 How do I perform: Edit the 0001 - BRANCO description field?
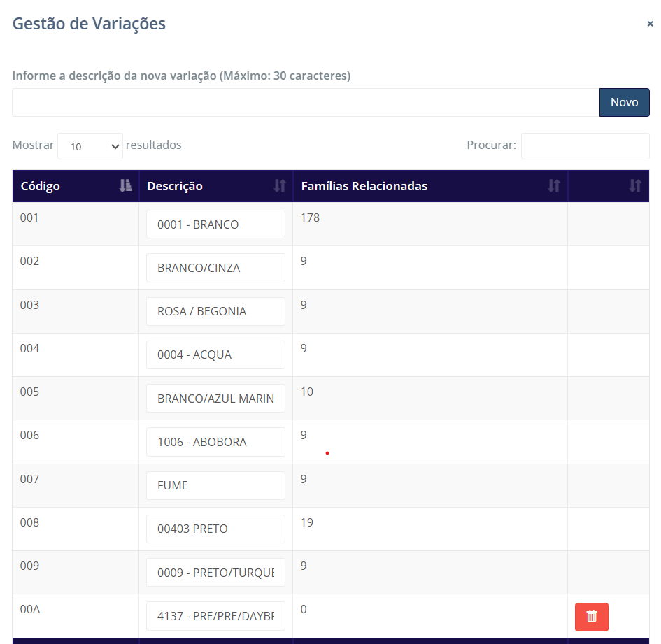tap(215, 224)
